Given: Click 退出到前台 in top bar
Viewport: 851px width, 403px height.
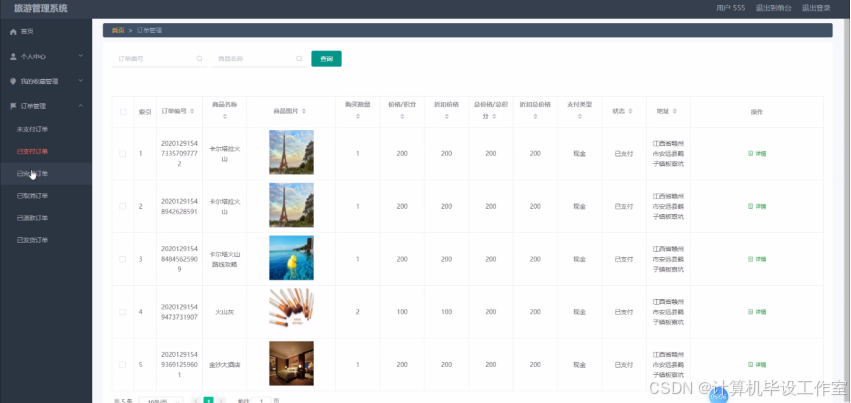Looking at the screenshot, I should (x=773, y=8).
